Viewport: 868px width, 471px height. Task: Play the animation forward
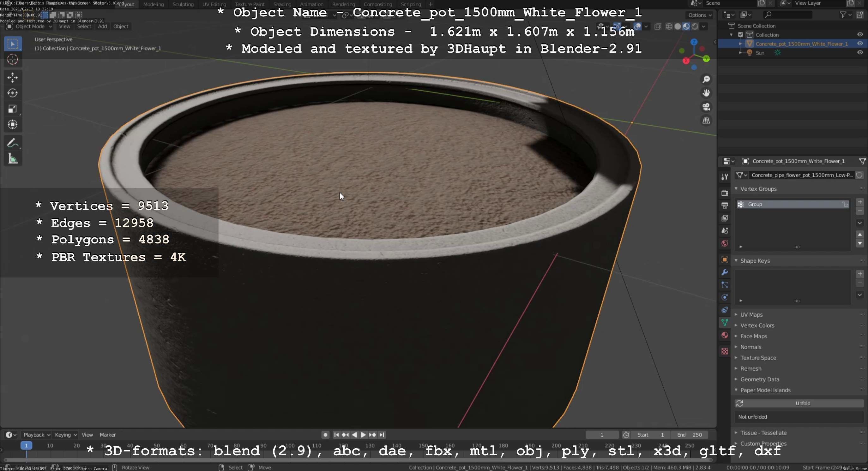click(x=363, y=435)
